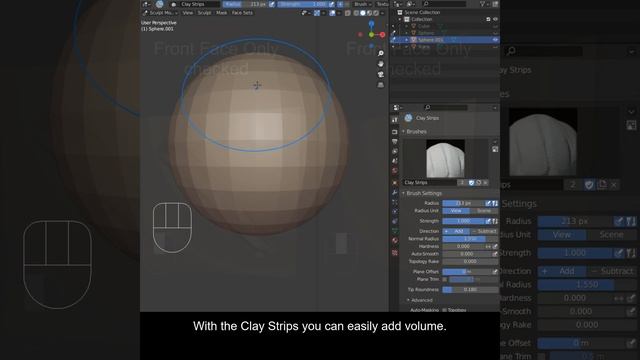This screenshot has height=360, width=640.
Task: Click the Clay Strips brush preview thumbnail
Action: 445,158
